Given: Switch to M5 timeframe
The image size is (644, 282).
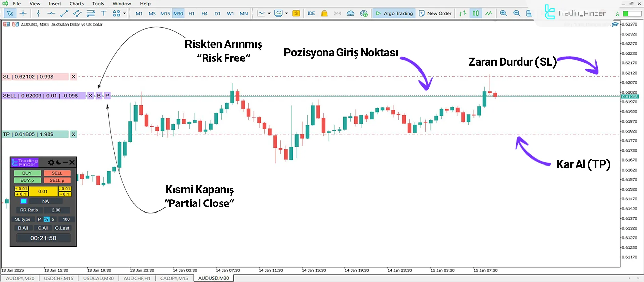Looking at the screenshot, I should click(x=152, y=14).
